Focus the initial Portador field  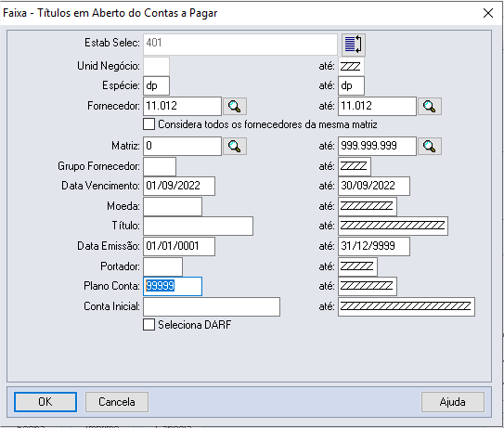coord(162,266)
